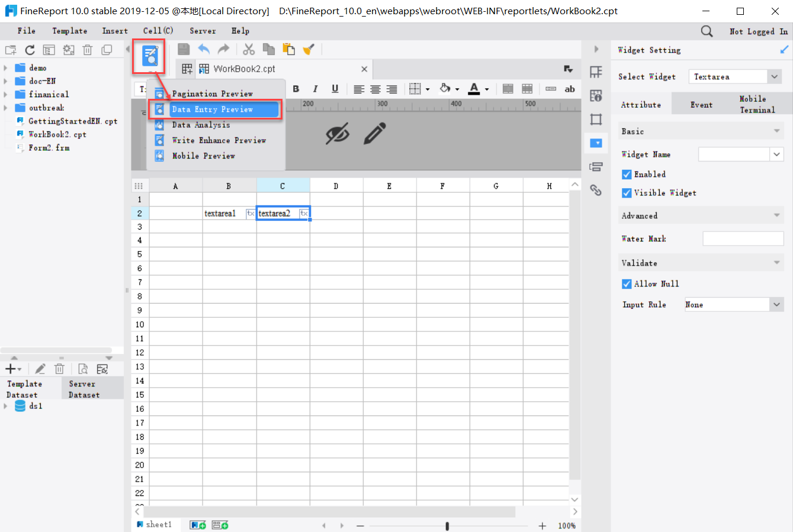Uncheck the Visible Widget option

(x=627, y=193)
